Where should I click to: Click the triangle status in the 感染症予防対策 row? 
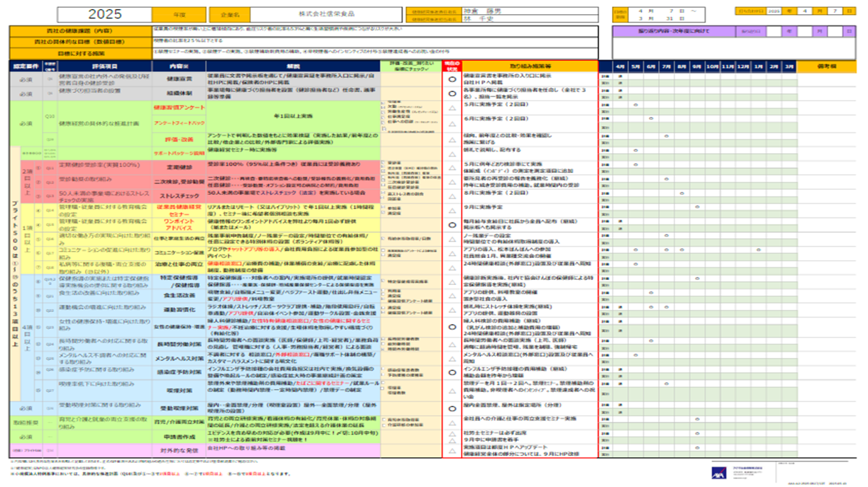[452, 371]
